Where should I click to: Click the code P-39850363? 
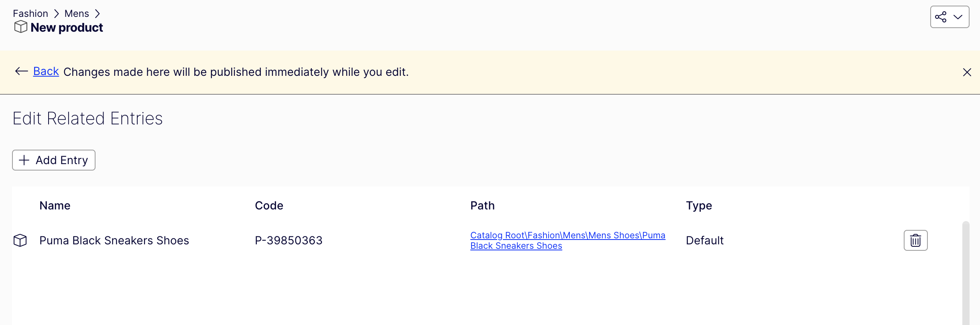tap(289, 240)
